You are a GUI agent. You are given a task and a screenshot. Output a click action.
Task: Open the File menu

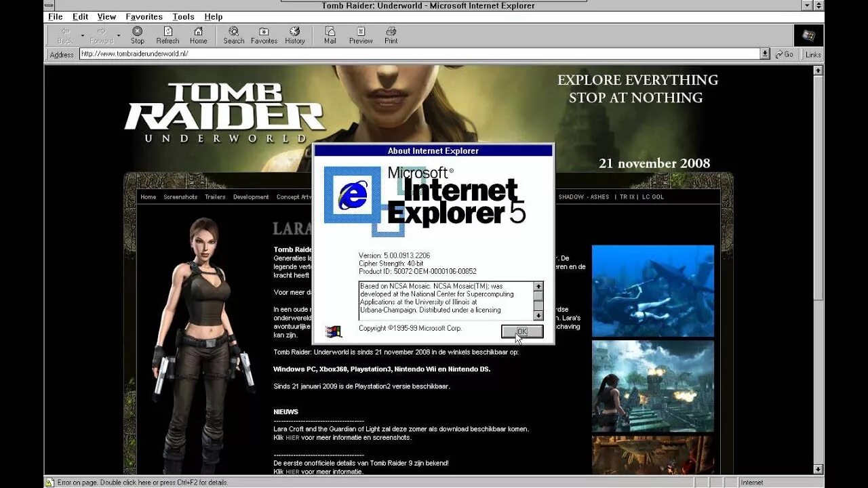[x=56, y=17]
